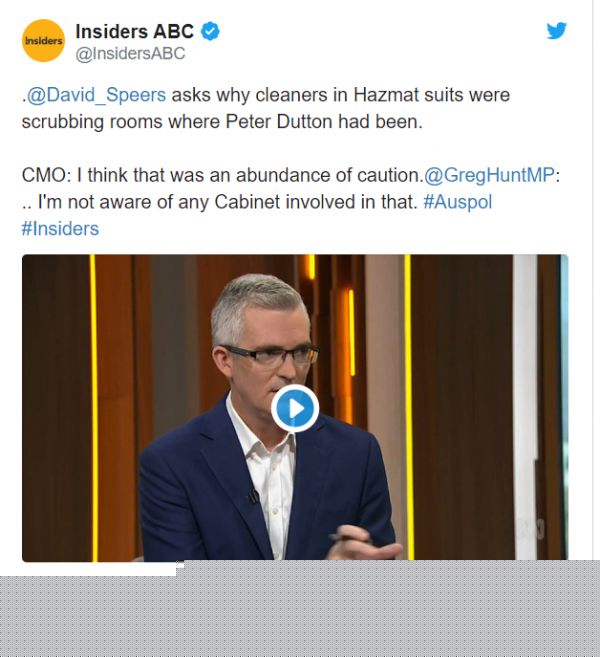Open the @GregHuntMP mention

point(489,175)
